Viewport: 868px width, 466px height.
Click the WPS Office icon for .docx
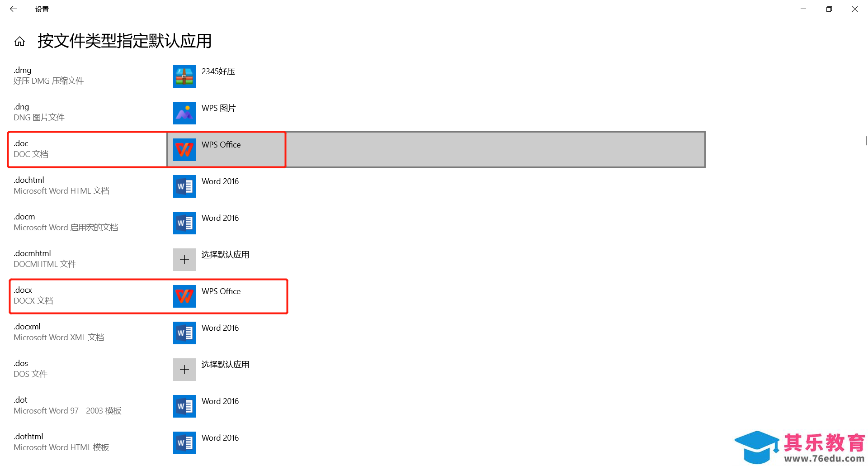pyautogui.click(x=184, y=296)
